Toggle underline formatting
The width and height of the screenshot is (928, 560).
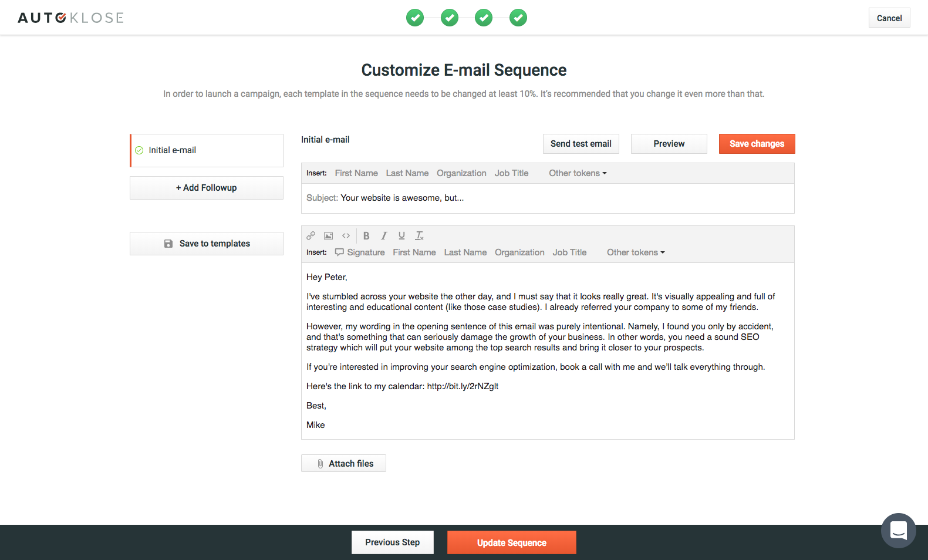click(401, 235)
